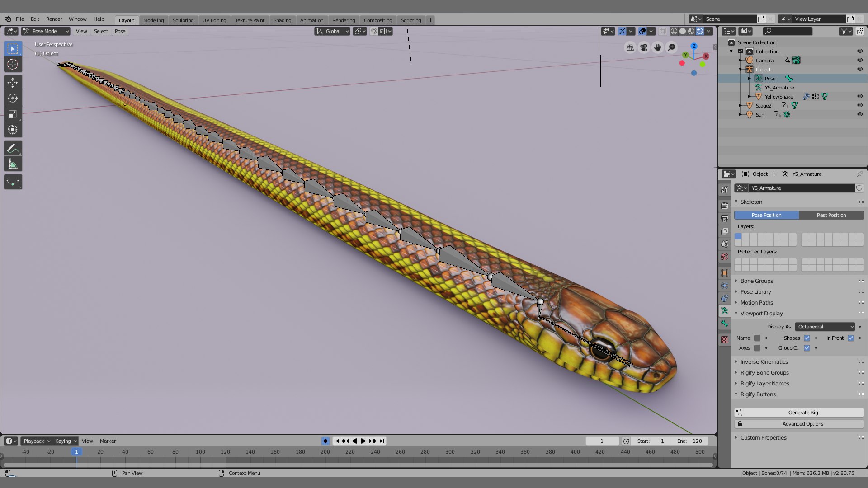Click the zoom magnifier icon in viewport
This screenshot has height=488, width=868.
coord(672,47)
